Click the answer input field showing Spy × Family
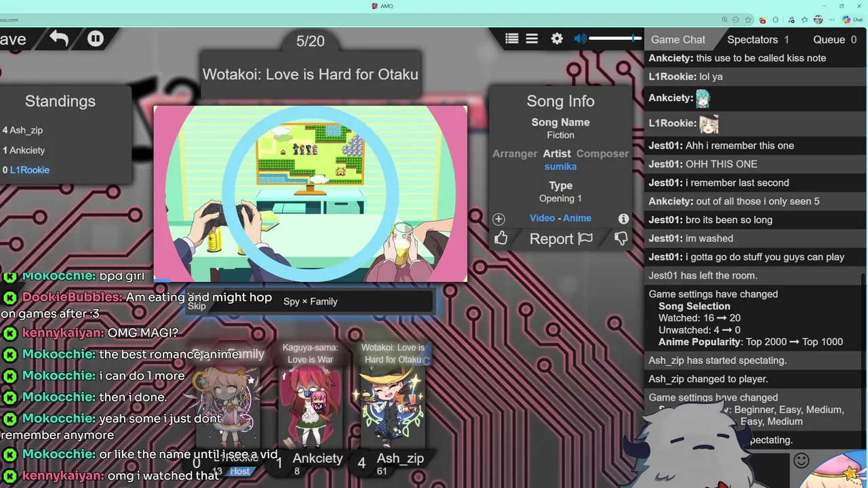Image resolution: width=868 pixels, height=488 pixels. coord(310,302)
